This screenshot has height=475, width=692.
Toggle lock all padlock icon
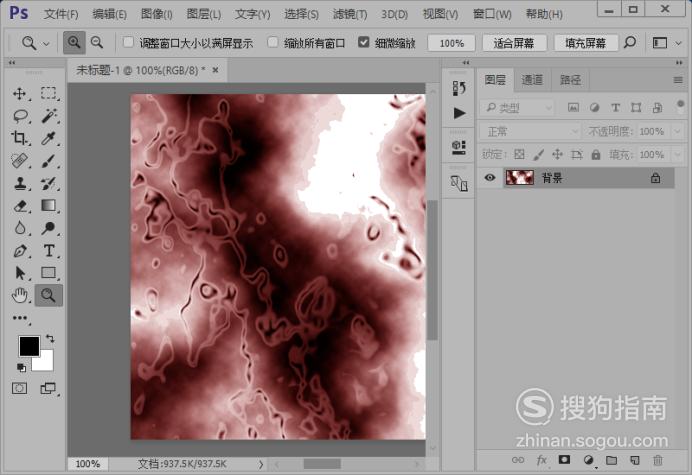pos(596,155)
